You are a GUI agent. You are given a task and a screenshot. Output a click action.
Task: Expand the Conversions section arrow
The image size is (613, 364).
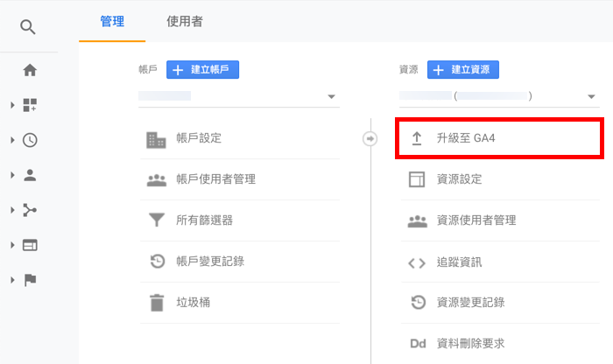click(12, 280)
